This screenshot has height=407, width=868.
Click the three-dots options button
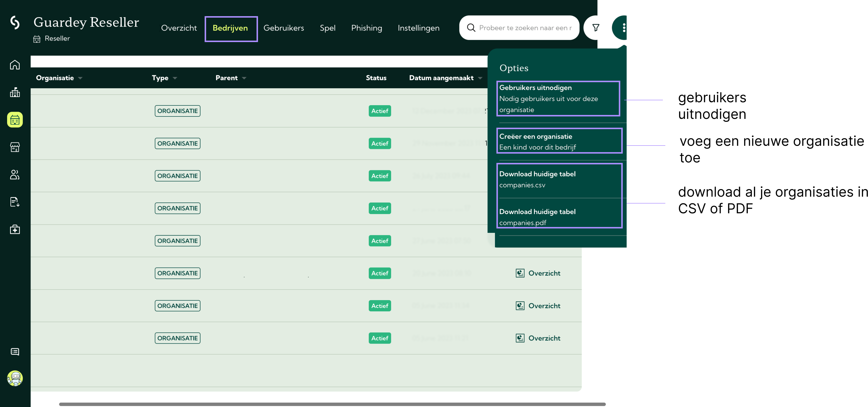624,28
